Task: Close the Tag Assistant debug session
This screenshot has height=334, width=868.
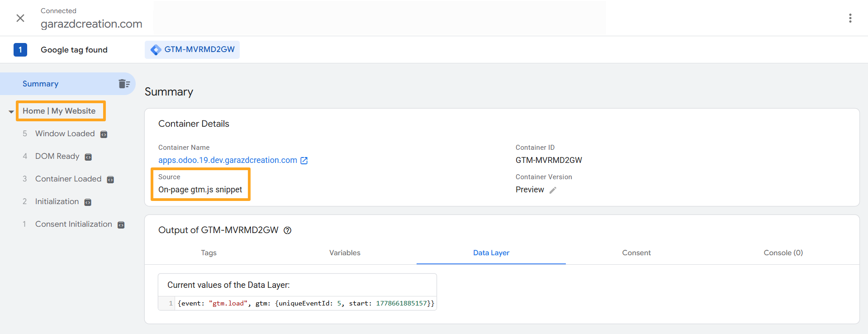Action: point(20,18)
